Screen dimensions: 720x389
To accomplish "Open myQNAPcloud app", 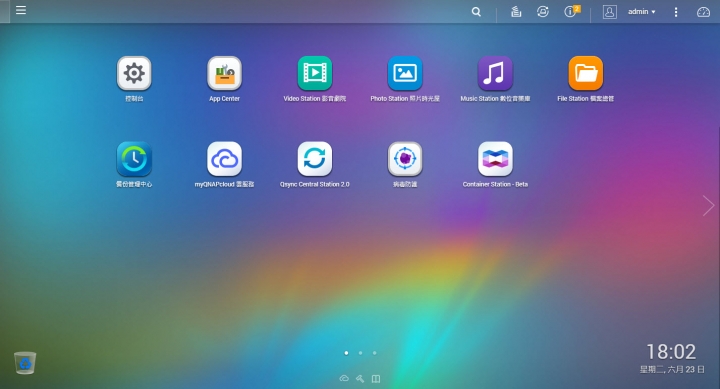I will [224, 159].
